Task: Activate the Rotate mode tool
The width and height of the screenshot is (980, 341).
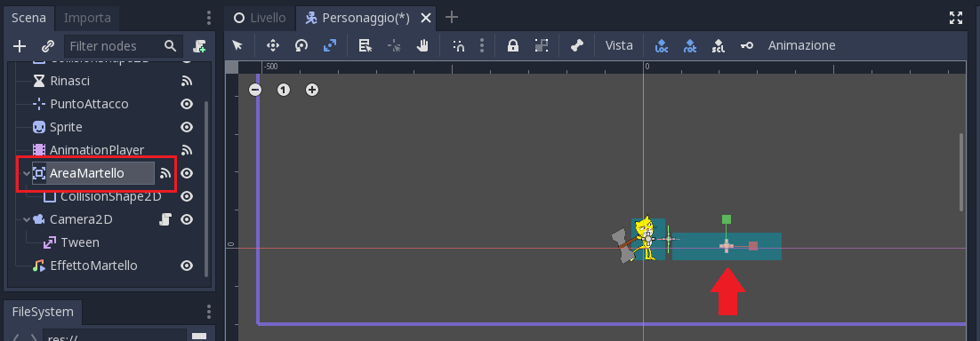Action: (301, 45)
